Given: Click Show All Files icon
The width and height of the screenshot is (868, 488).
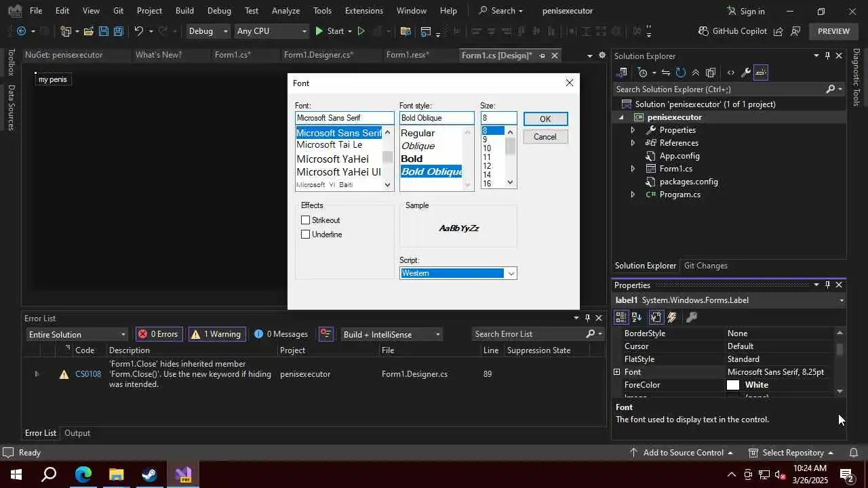Looking at the screenshot, I should [710, 73].
